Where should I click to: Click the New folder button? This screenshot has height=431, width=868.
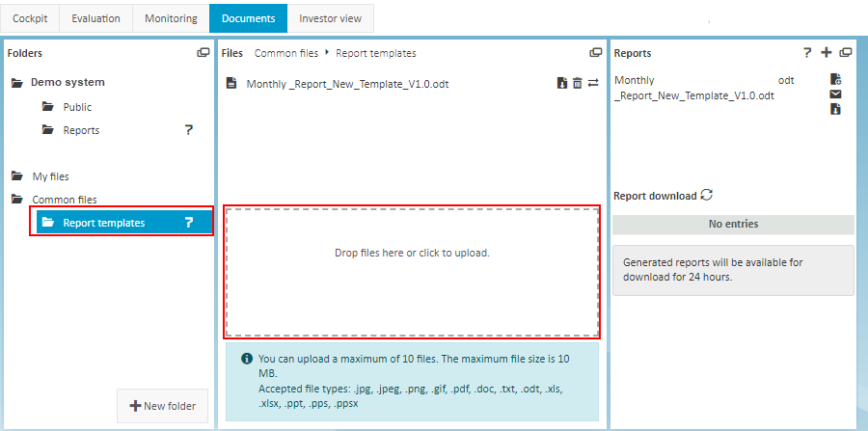pos(162,406)
